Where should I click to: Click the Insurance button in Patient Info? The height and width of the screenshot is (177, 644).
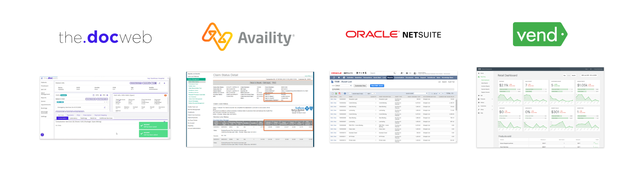click(146, 83)
